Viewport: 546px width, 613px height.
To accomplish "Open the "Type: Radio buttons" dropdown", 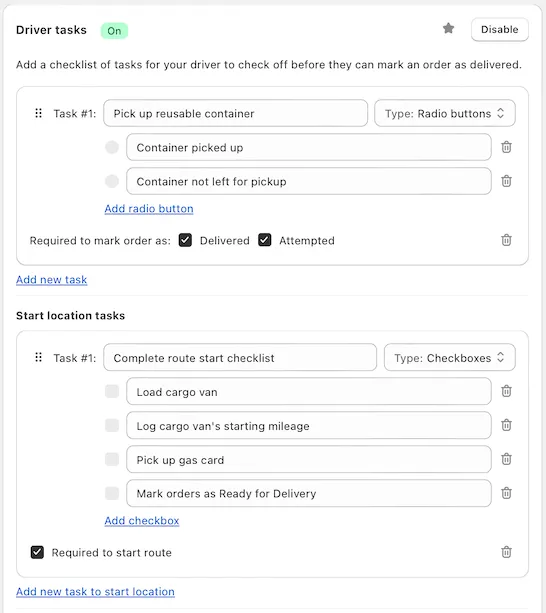I will tap(445, 113).
